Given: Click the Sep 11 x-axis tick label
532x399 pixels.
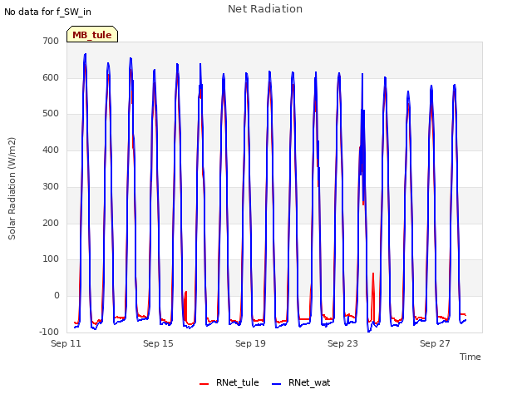Looking at the screenshot, I should pos(66,343).
